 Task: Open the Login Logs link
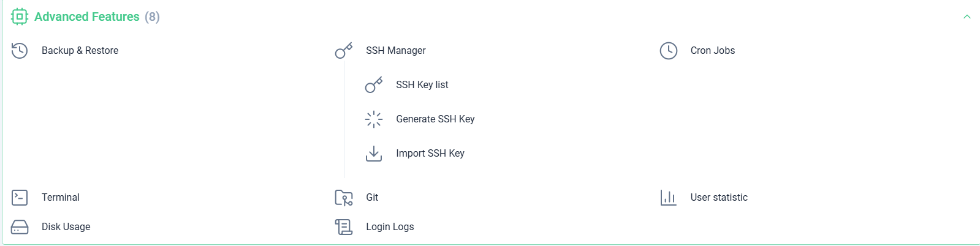(x=390, y=227)
